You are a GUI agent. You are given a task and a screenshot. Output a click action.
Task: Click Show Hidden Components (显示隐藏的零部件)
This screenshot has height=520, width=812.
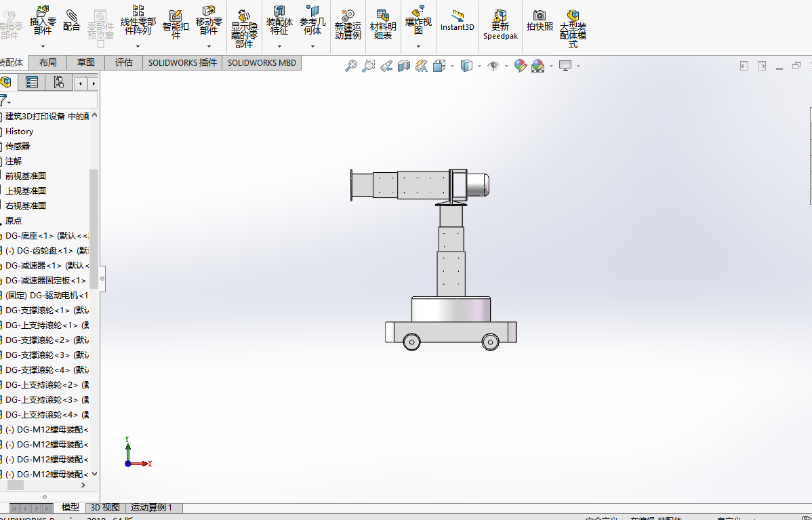pos(244,28)
